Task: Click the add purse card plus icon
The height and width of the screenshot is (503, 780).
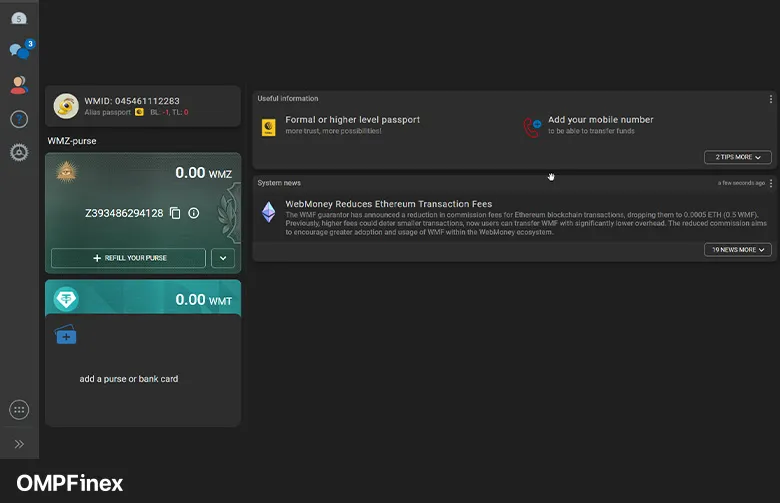Action: (x=65, y=336)
